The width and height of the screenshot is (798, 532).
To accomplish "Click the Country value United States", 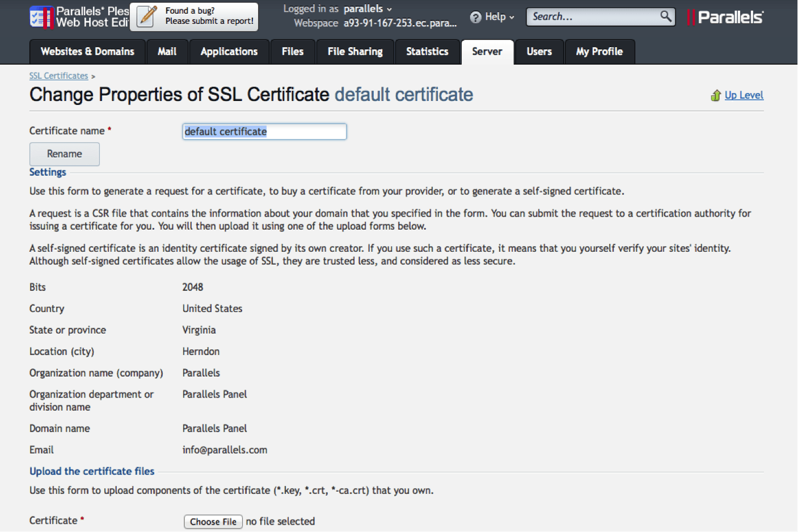I will [x=212, y=309].
